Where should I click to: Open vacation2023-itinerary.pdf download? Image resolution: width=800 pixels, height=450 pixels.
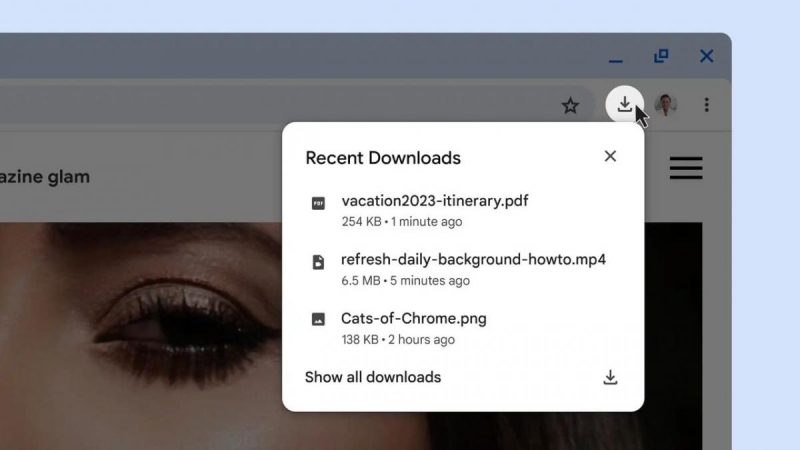pos(435,201)
